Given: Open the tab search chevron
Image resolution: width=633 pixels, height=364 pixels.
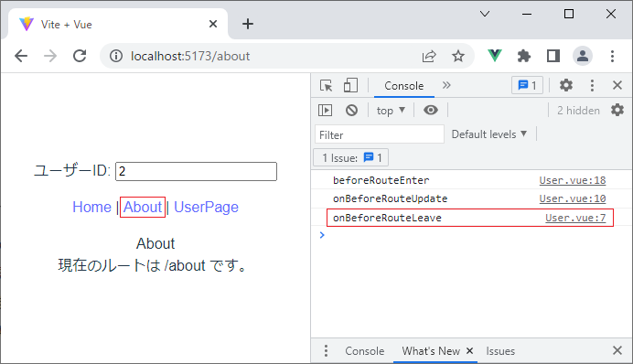Looking at the screenshot, I should pos(485,14).
